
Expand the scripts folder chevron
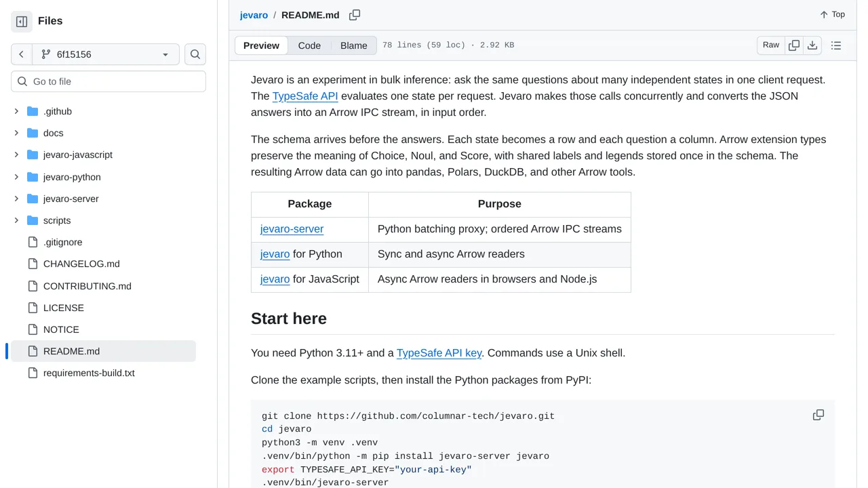(16, 220)
